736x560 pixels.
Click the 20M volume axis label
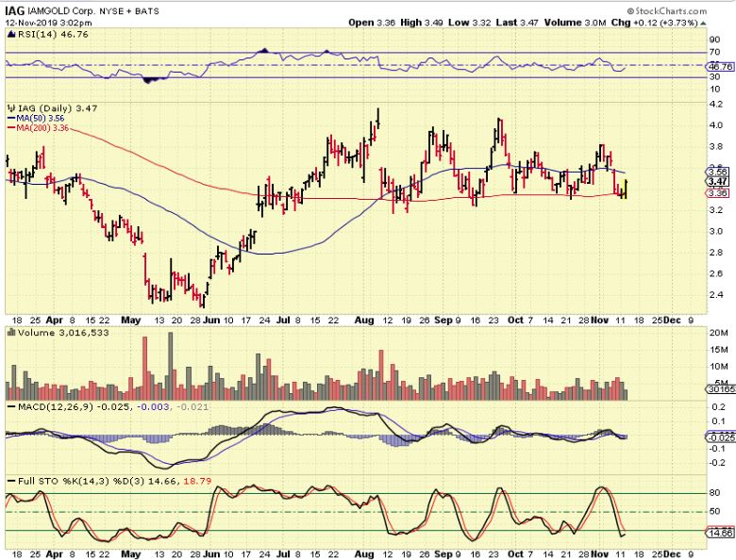[719, 333]
